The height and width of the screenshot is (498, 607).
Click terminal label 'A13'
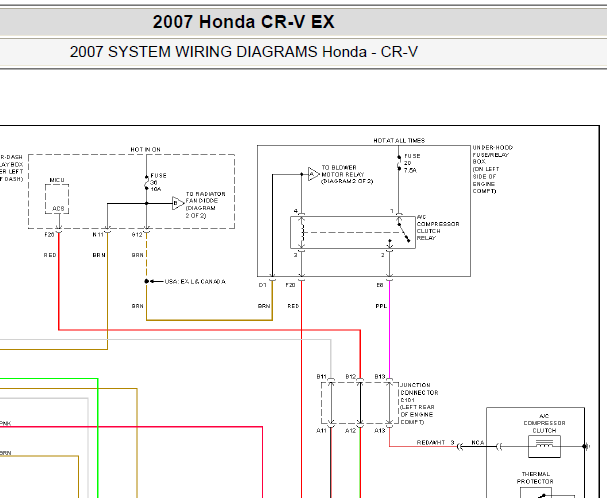380,430
